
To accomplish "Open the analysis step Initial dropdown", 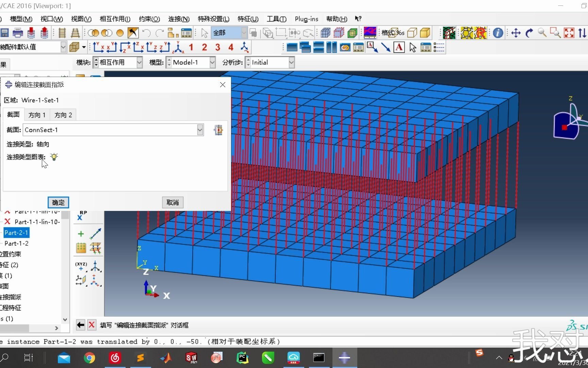I will [x=292, y=62].
